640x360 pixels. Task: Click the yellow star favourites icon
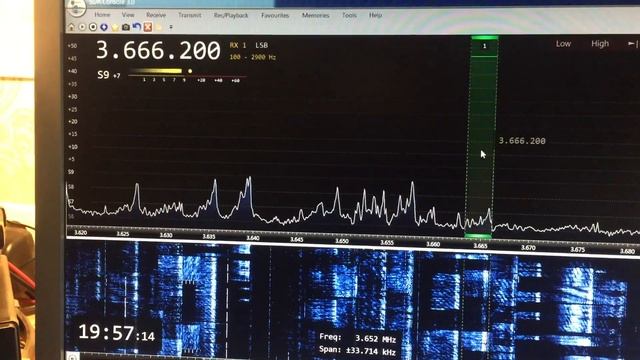click(x=115, y=27)
